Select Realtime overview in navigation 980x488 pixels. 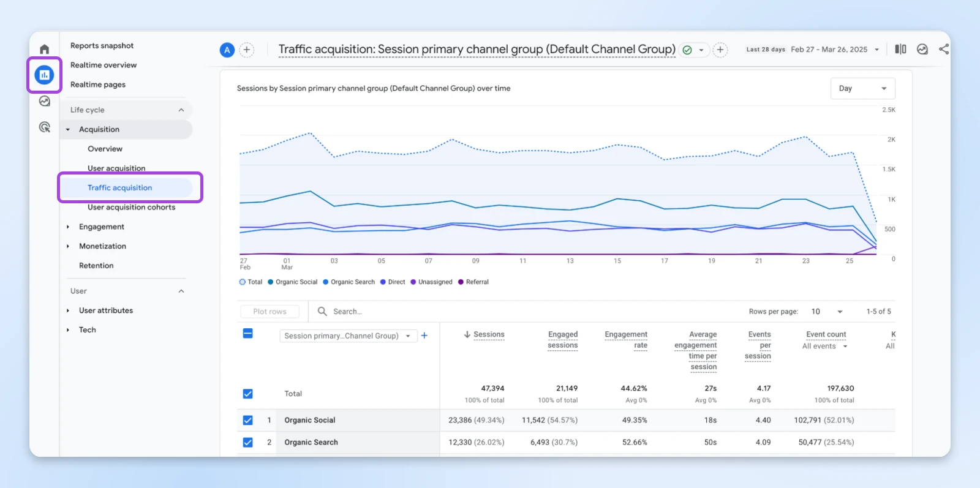click(x=104, y=65)
